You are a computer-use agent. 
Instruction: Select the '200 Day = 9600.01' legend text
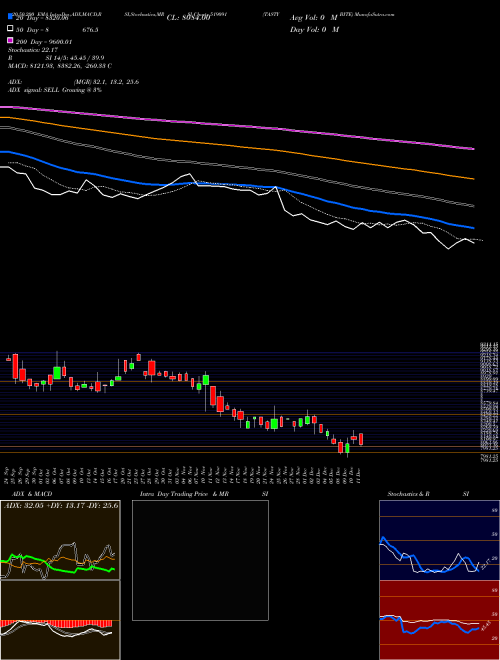[44, 42]
